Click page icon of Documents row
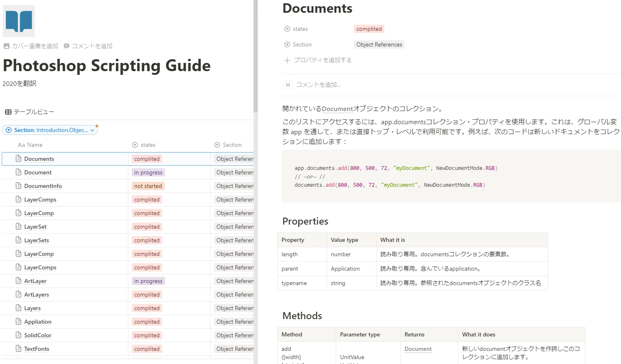The width and height of the screenshot is (621, 364). [19, 159]
